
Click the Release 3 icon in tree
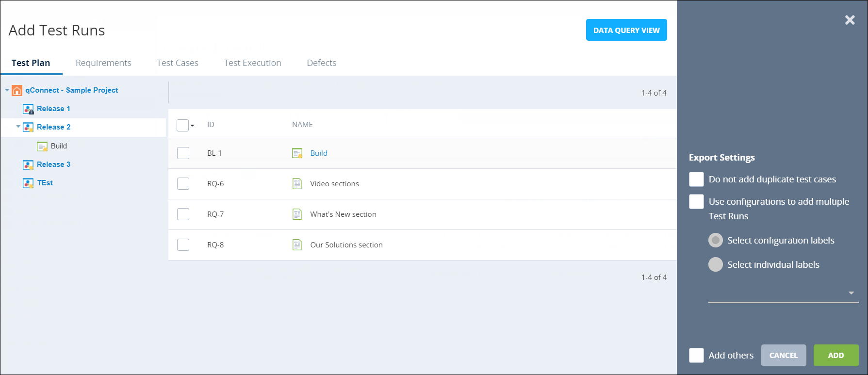click(x=28, y=165)
